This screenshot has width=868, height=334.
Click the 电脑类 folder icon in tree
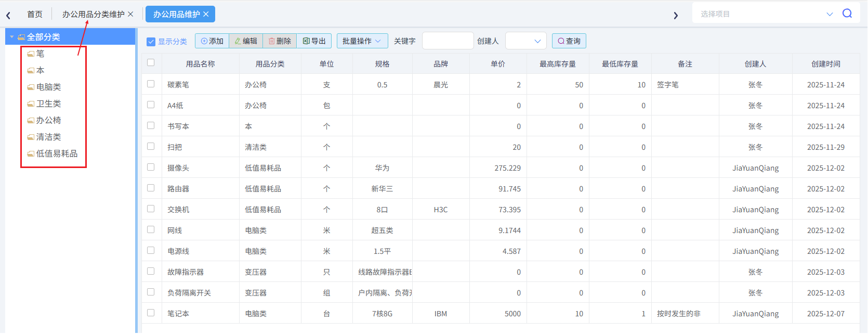(x=31, y=87)
